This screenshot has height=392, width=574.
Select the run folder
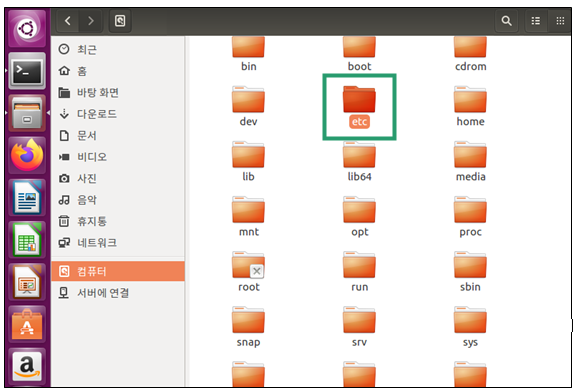359,272
